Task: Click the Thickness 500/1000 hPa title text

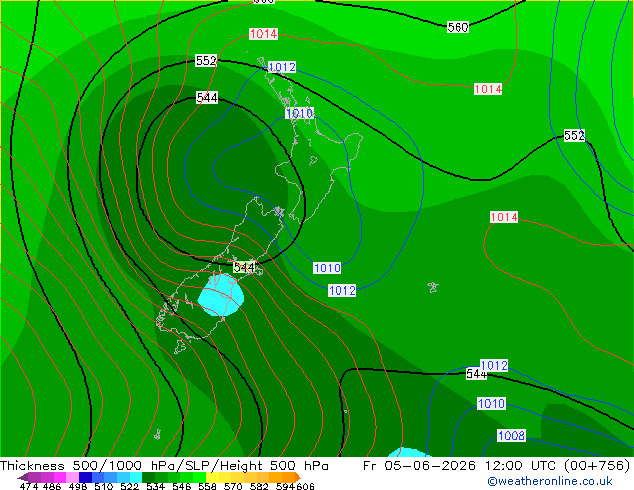Action: pos(91,466)
